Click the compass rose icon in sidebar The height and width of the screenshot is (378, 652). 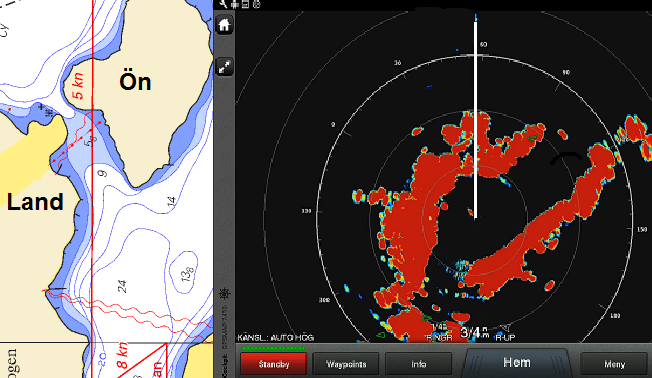click(225, 294)
